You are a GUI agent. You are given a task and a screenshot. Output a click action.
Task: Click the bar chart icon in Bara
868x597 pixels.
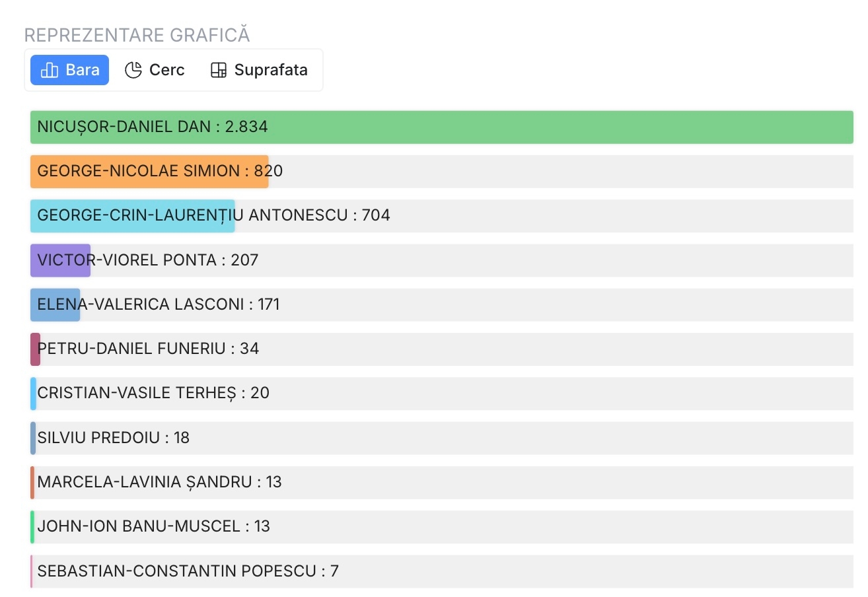tap(50, 70)
